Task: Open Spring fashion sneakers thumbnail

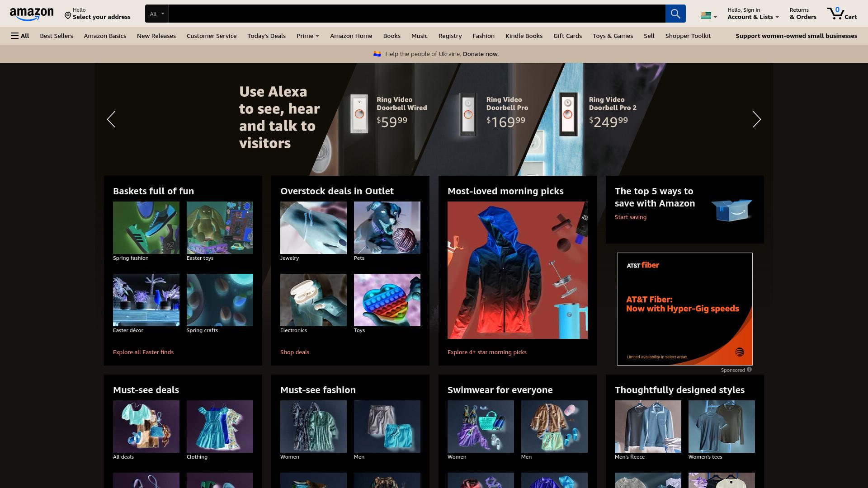Action: click(146, 228)
